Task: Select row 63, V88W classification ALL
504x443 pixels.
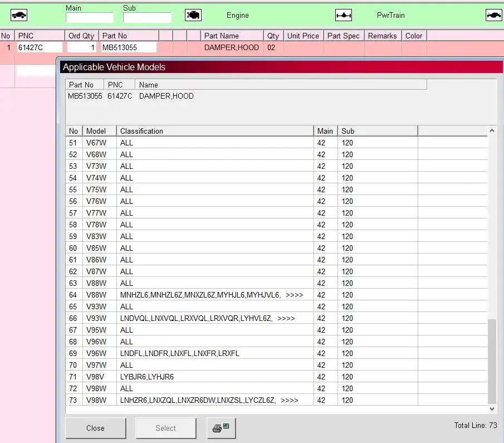Action: [276, 283]
